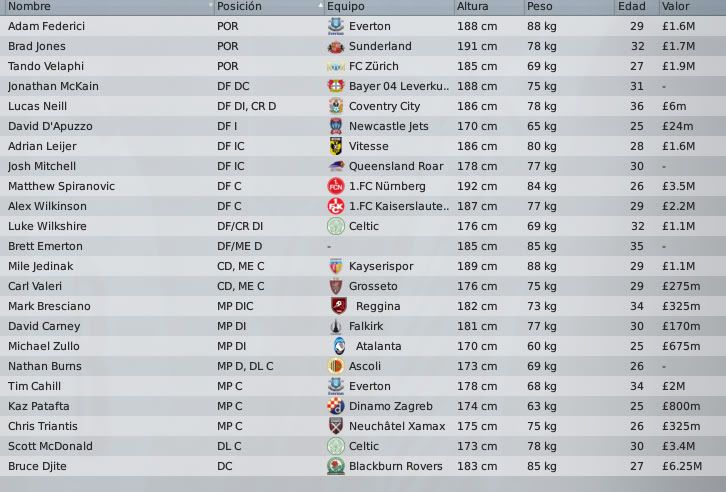726x492 pixels.
Task: Click the Newcastle Jets badge icon
Action: click(x=335, y=126)
